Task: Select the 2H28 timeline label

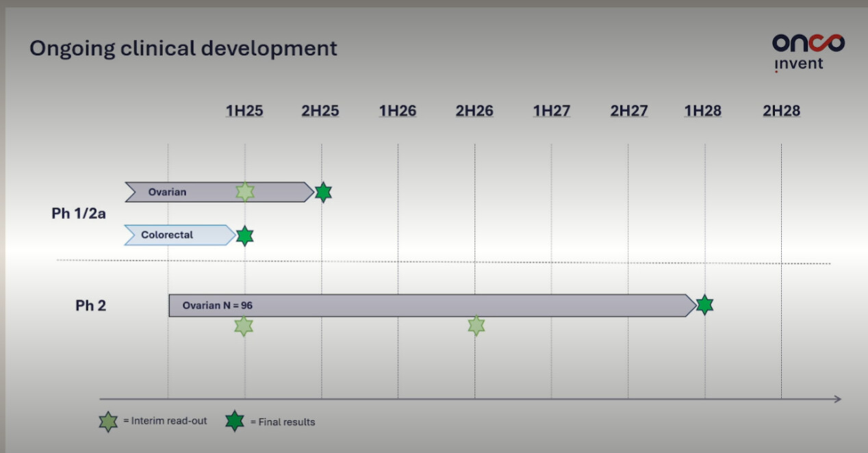Action: 781,111
